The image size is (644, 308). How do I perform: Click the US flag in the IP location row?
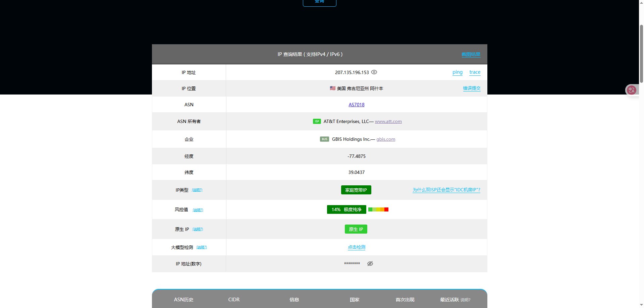pyautogui.click(x=332, y=88)
